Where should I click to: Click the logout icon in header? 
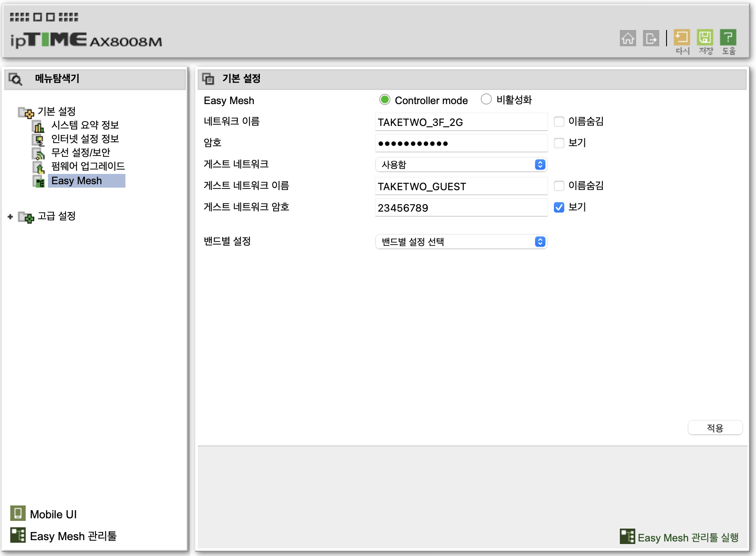pyautogui.click(x=651, y=38)
